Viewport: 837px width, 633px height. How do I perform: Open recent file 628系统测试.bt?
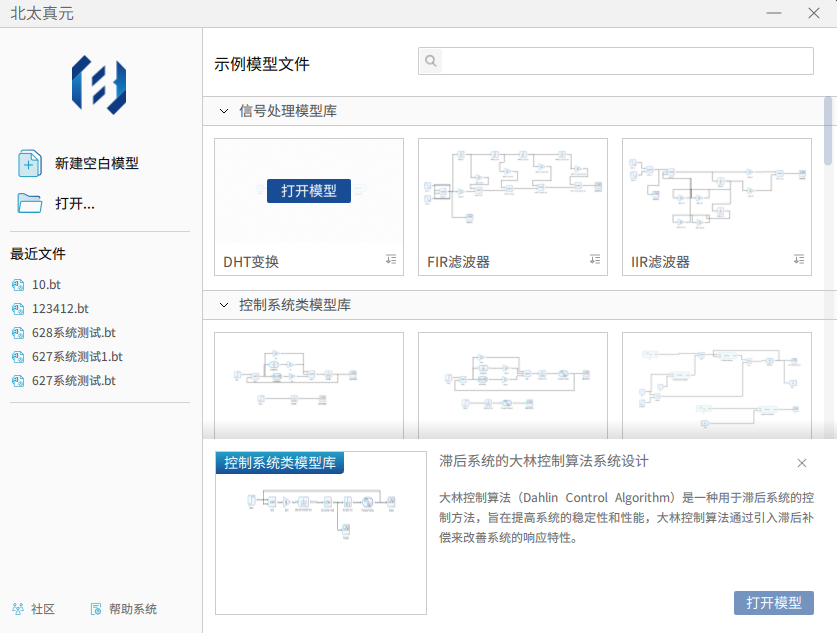point(73,333)
